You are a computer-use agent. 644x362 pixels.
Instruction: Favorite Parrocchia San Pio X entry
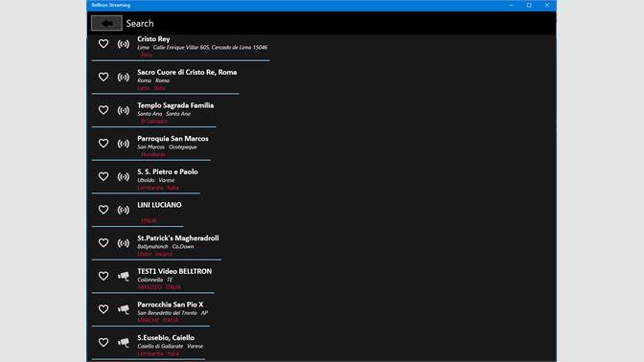click(103, 309)
